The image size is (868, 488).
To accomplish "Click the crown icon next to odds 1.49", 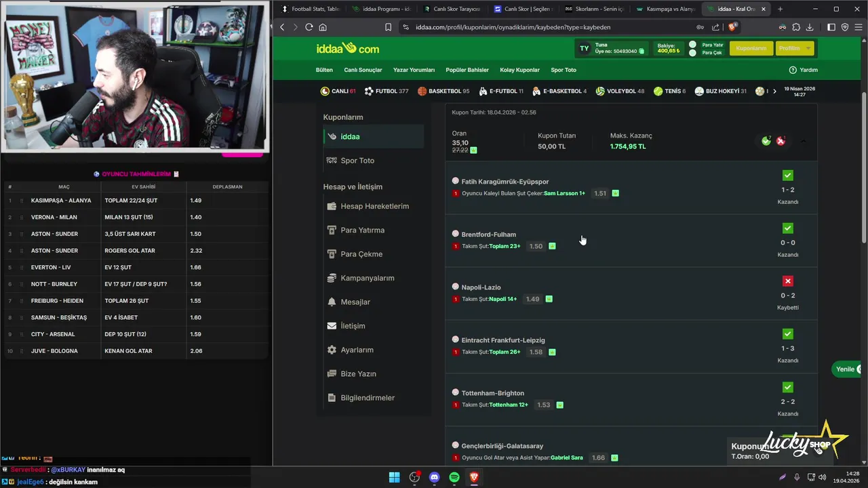I will 549,299.
